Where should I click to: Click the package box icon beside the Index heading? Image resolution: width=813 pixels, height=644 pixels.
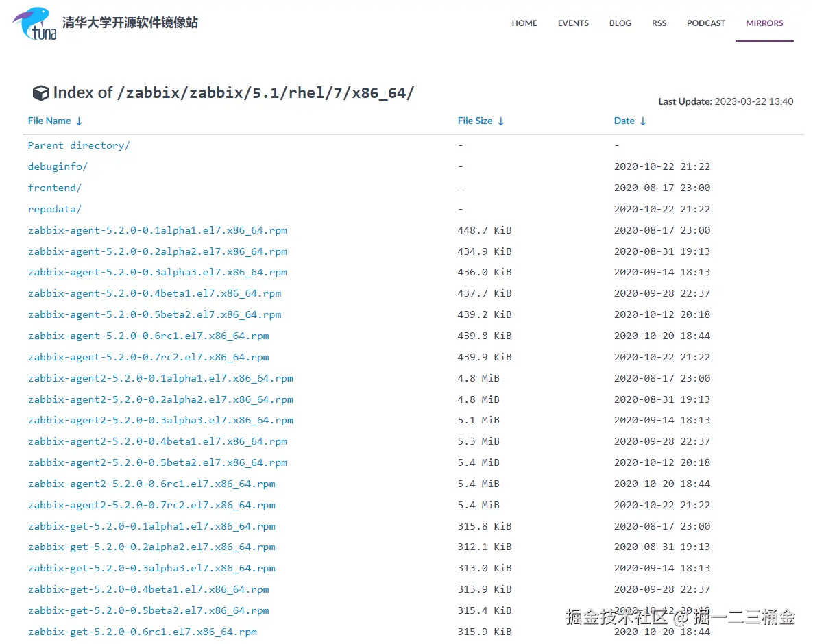tap(40, 92)
